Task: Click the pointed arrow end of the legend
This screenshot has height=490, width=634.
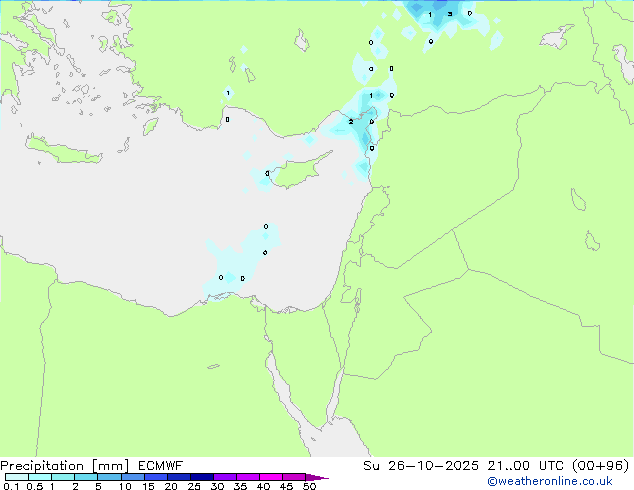Action: click(317, 477)
